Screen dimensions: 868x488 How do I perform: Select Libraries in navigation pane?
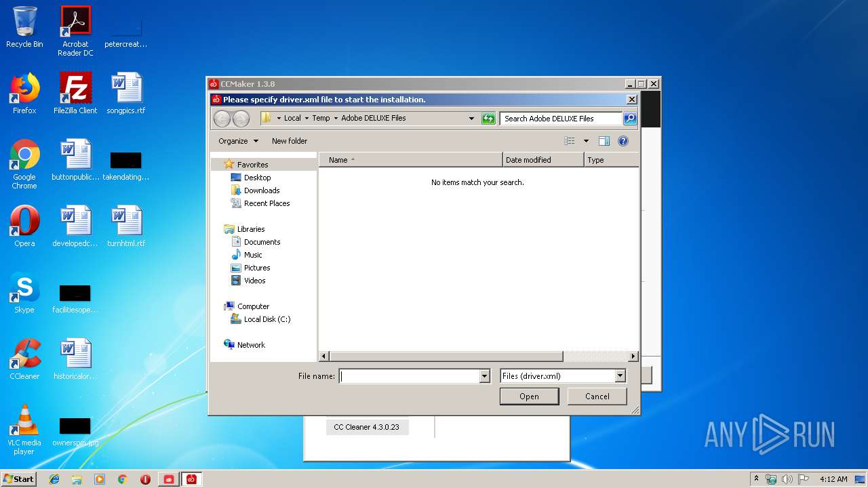(251, 229)
